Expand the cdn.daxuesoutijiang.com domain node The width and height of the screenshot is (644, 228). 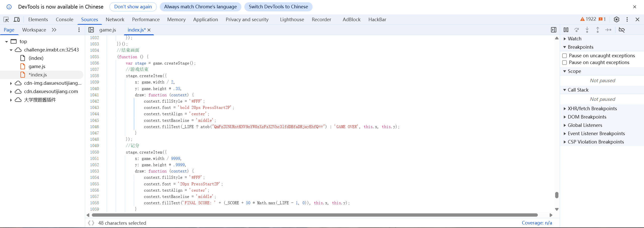[11, 92]
